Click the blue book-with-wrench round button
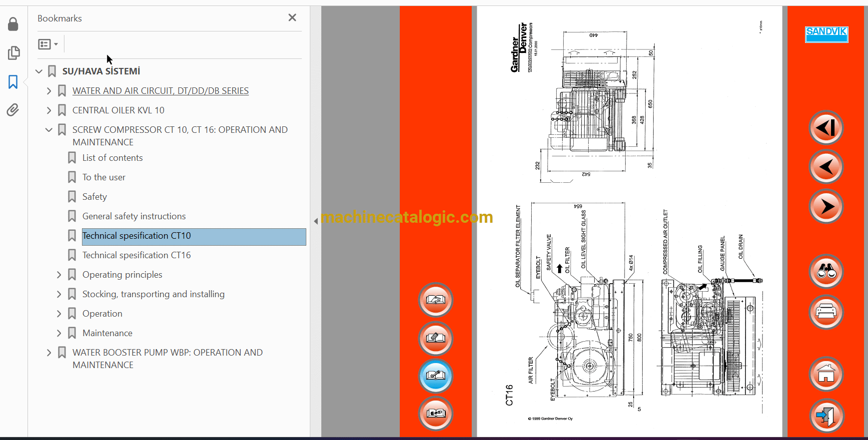Viewport: 868px width, 440px height. coord(436,376)
